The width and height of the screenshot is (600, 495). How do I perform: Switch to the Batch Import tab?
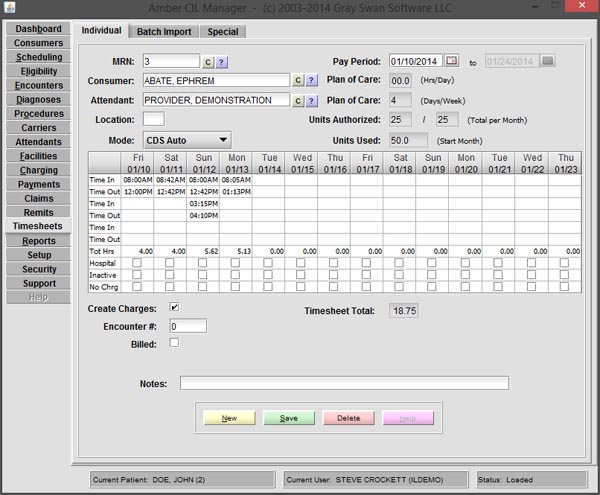point(164,31)
